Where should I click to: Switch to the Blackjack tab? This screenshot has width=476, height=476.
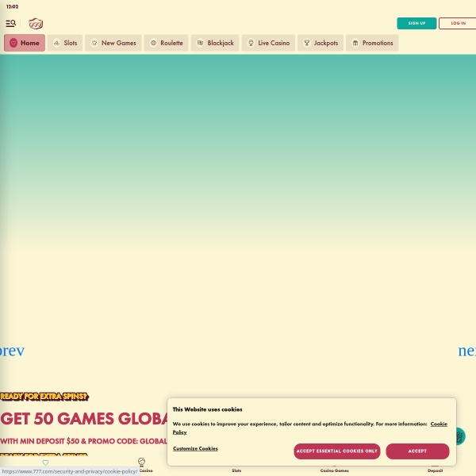tap(215, 43)
